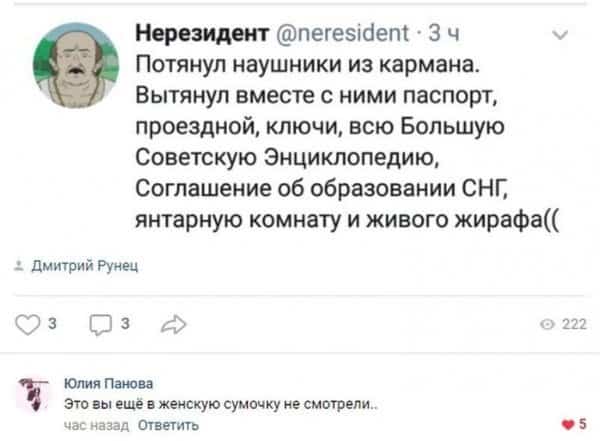Open the Нерезидент profile name

coord(202,33)
